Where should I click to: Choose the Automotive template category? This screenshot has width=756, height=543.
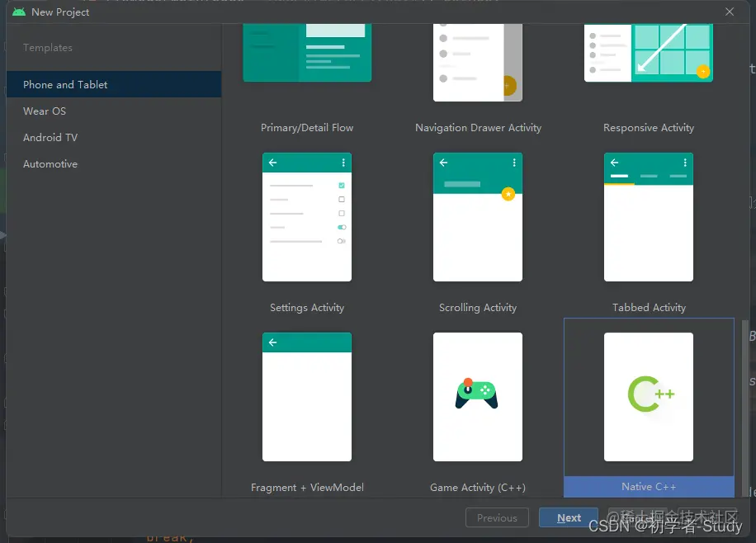tap(114, 164)
